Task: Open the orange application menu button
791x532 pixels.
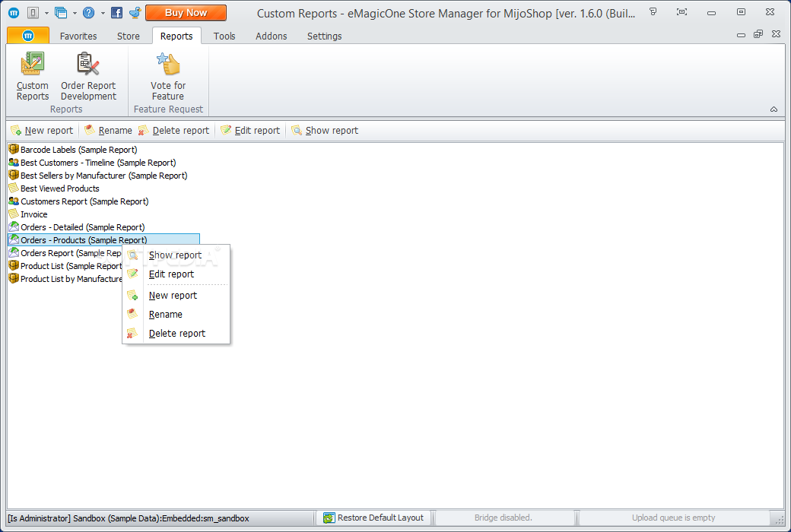Action: pyautogui.click(x=28, y=35)
